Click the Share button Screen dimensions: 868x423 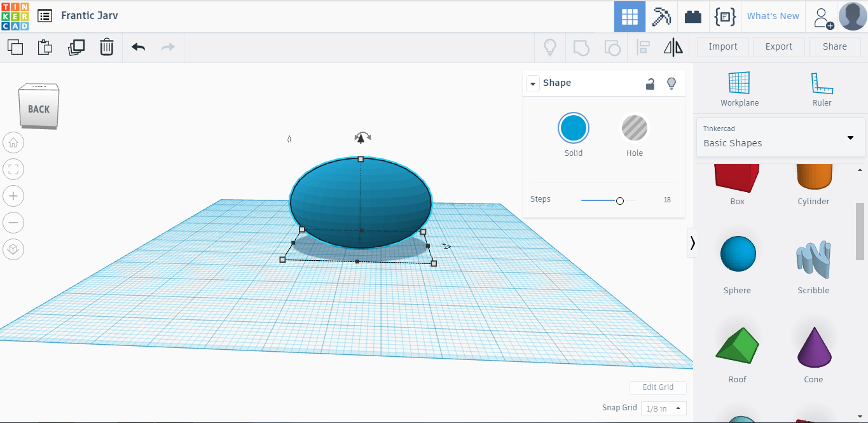[x=835, y=46]
